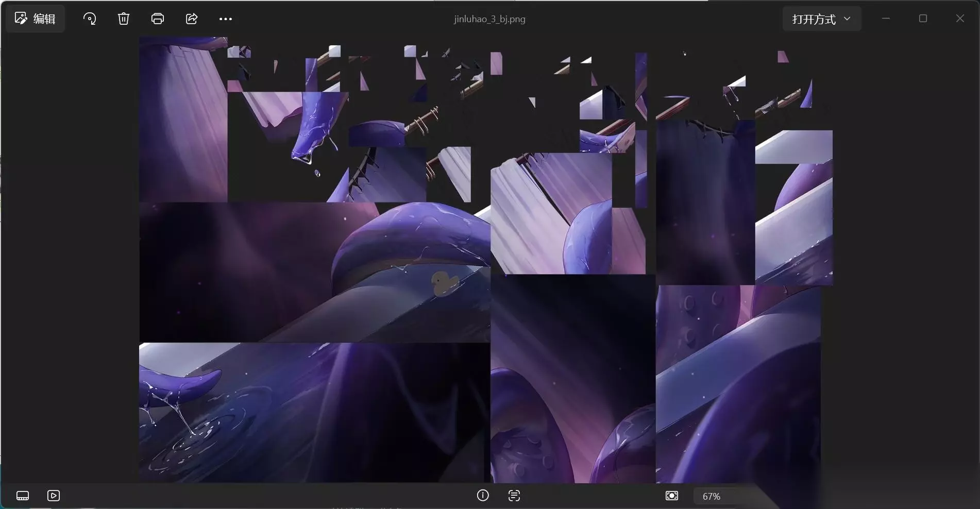Expand the 打开方式 dropdown
Screen dimensions: 980x509
tap(822, 19)
